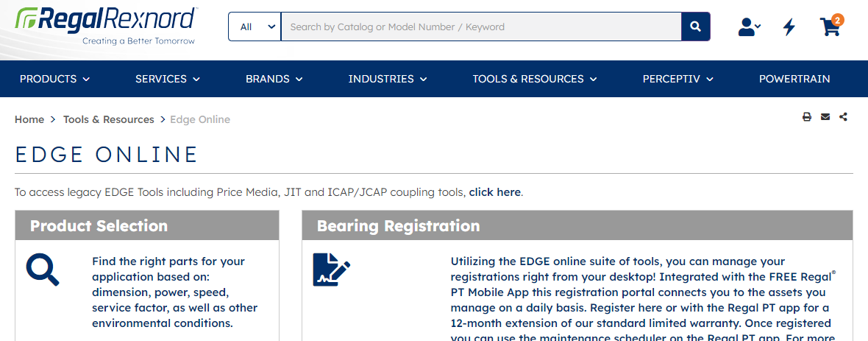868x341 pixels.
Task: Follow the 'click here' legacy tools link
Action: coord(494,192)
